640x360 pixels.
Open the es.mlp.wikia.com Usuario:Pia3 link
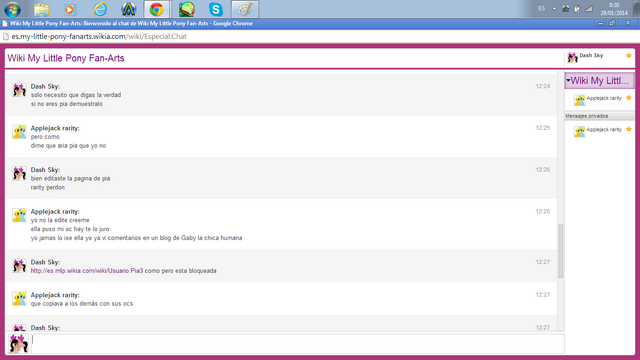[x=87, y=271]
